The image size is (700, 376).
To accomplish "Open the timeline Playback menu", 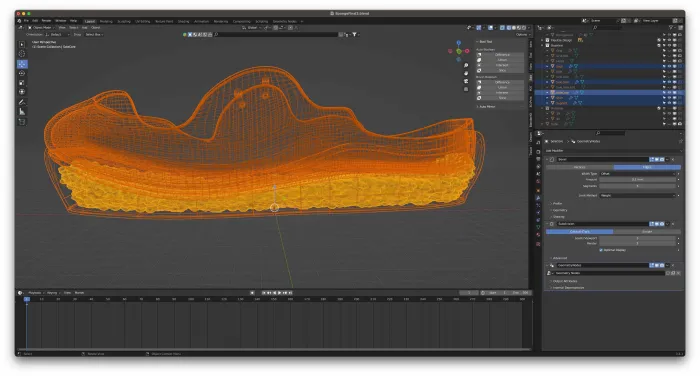I will [x=35, y=293].
